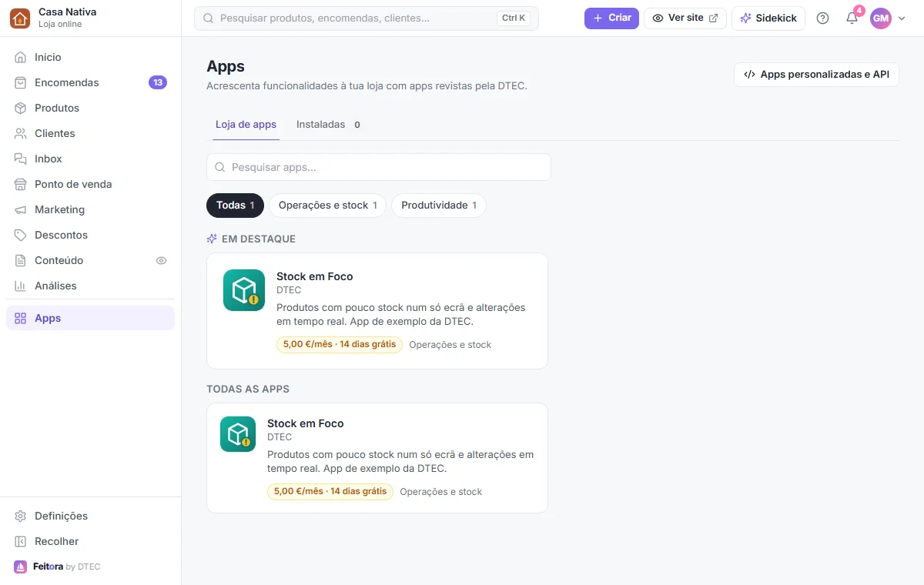Click Stock em Foco icon under Todas as apps
Image resolution: width=924 pixels, height=585 pixels.
click(238, 434)
